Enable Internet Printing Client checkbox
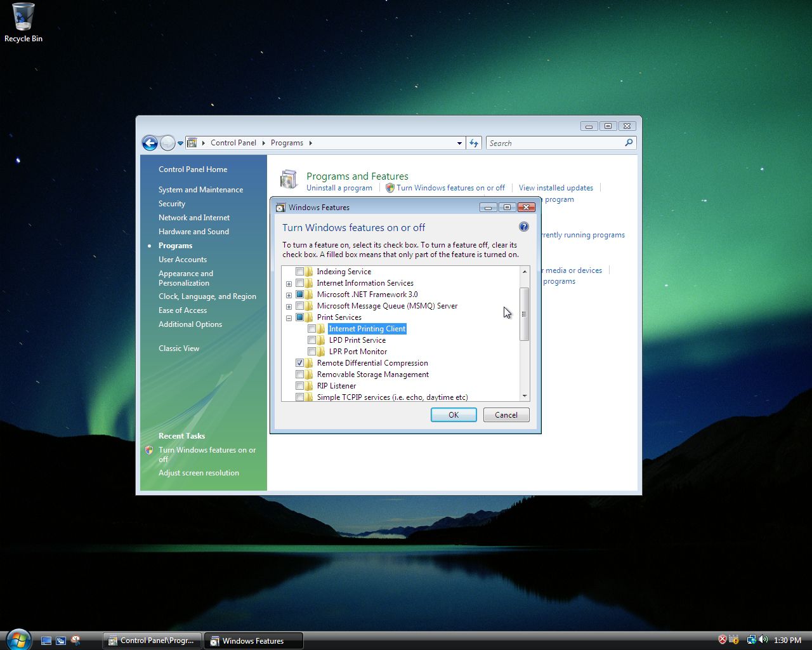 coord(311,329)
